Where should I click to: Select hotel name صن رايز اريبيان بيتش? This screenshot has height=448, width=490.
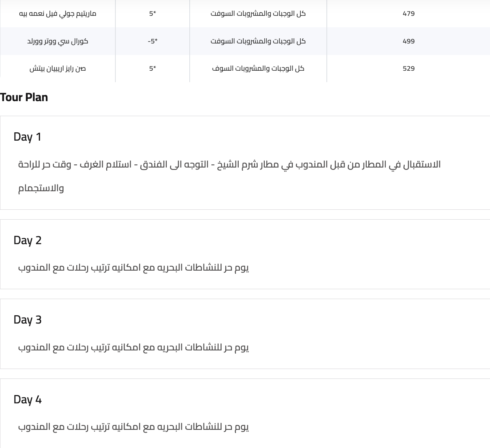[x=58, y=68]
